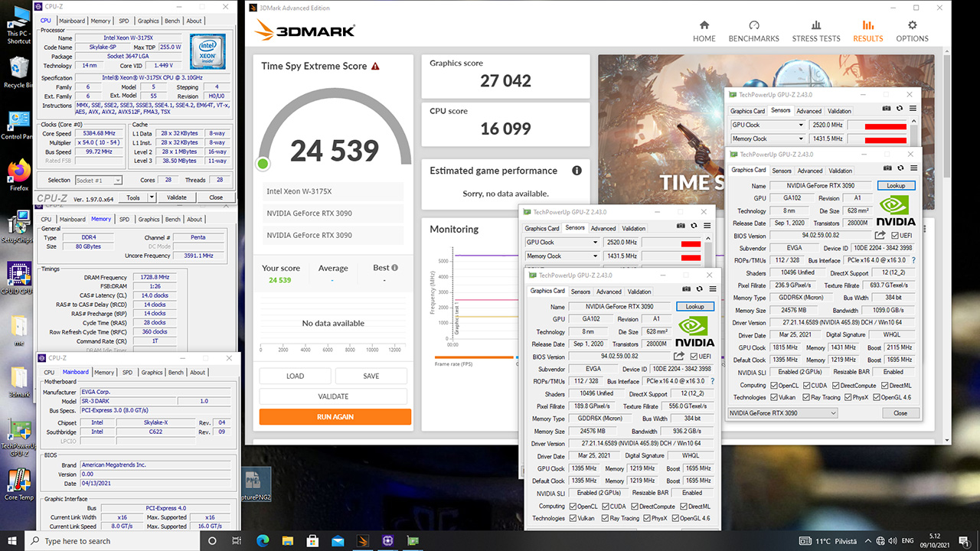Click the Firefox desktop icon
The image size is (980, 551).
(x=18, y=174)
